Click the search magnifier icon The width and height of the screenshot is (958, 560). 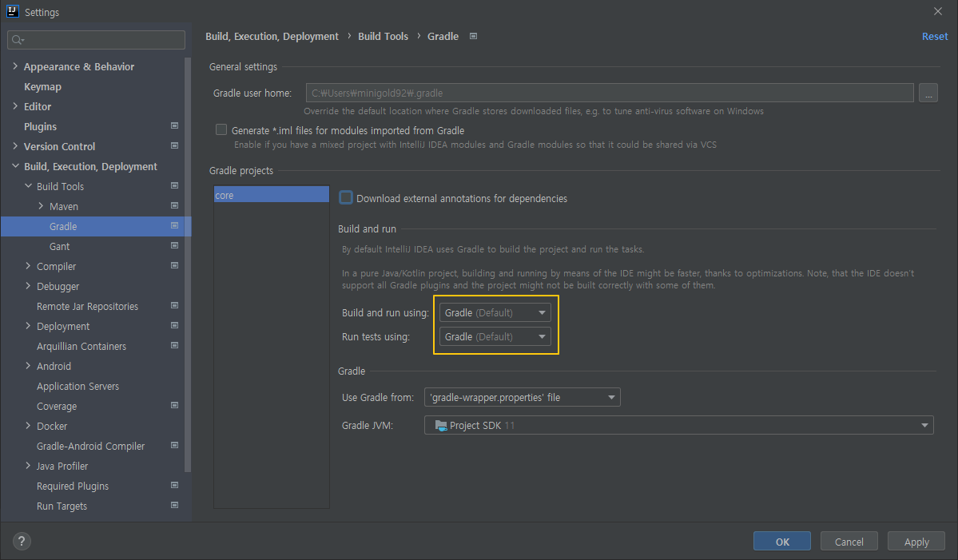(x=18, y=40)
